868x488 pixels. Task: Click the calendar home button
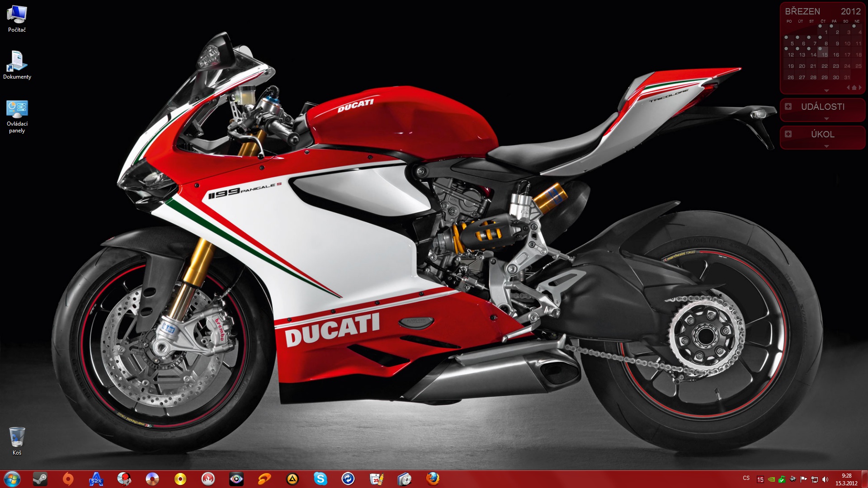click(854, 88)
